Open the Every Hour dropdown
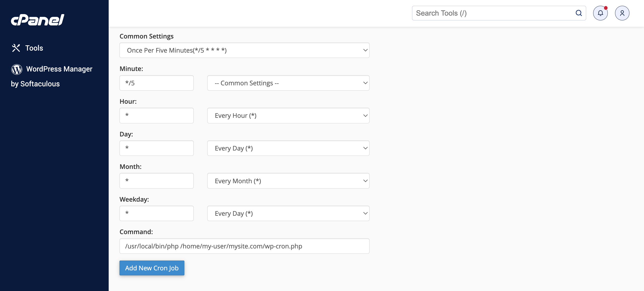Viewport: 644px width, 291px height. point(288,115)
